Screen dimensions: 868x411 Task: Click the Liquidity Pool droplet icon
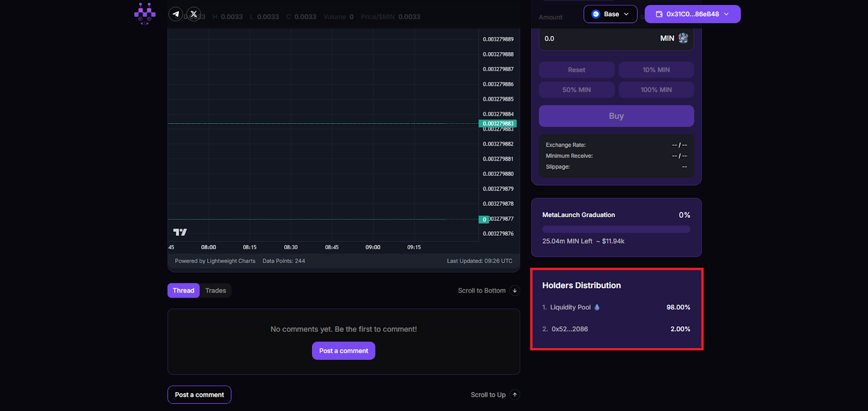597,307
